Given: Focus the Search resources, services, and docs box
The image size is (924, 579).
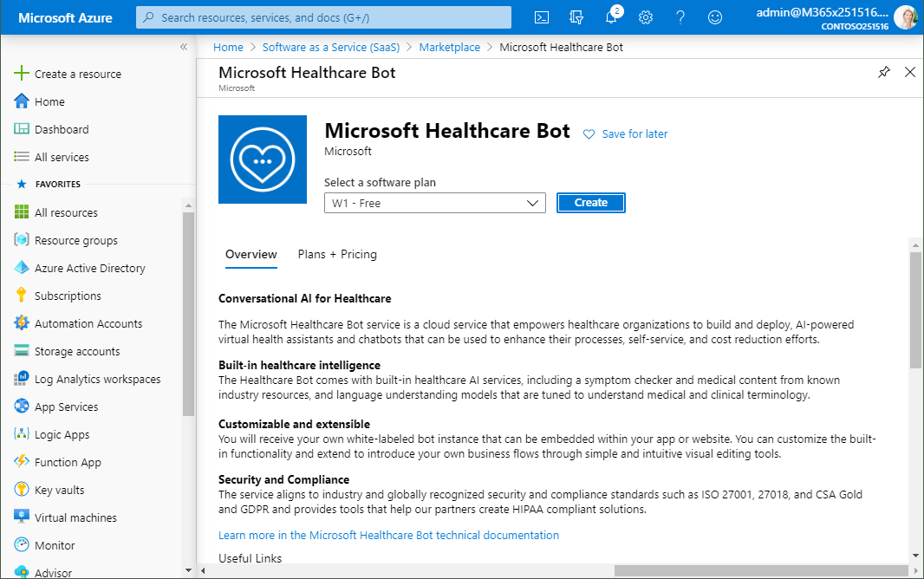Looking at the screenshot, I should tap(323, 17).
